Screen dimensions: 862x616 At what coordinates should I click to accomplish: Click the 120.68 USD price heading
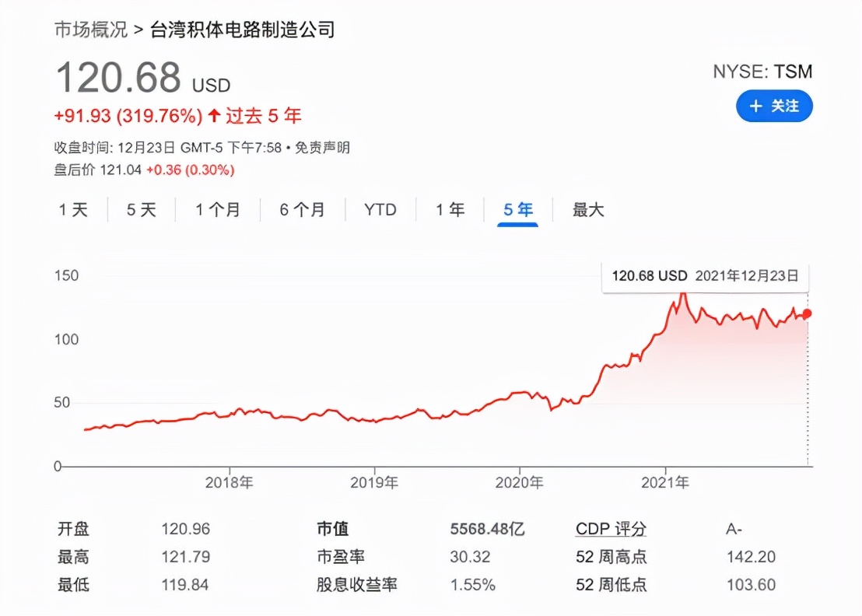(x=143, y=78)
